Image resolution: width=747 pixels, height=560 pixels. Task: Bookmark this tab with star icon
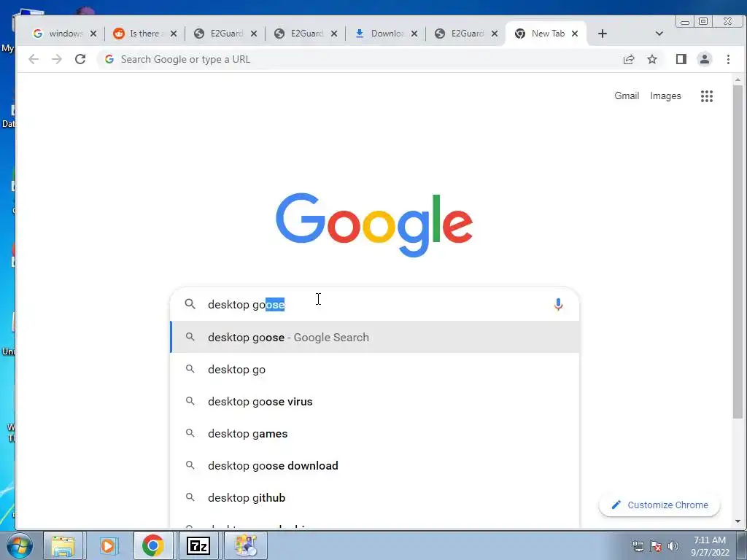[x=651, y=59]
